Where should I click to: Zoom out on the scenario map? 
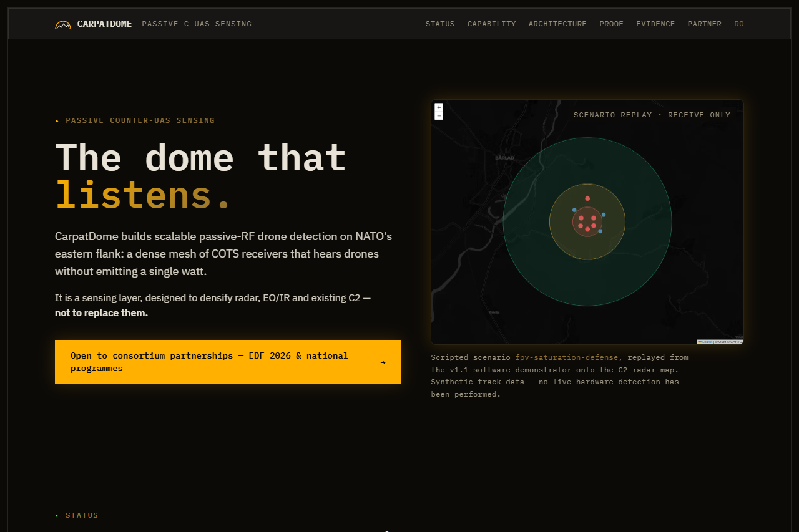click(439, 115)
